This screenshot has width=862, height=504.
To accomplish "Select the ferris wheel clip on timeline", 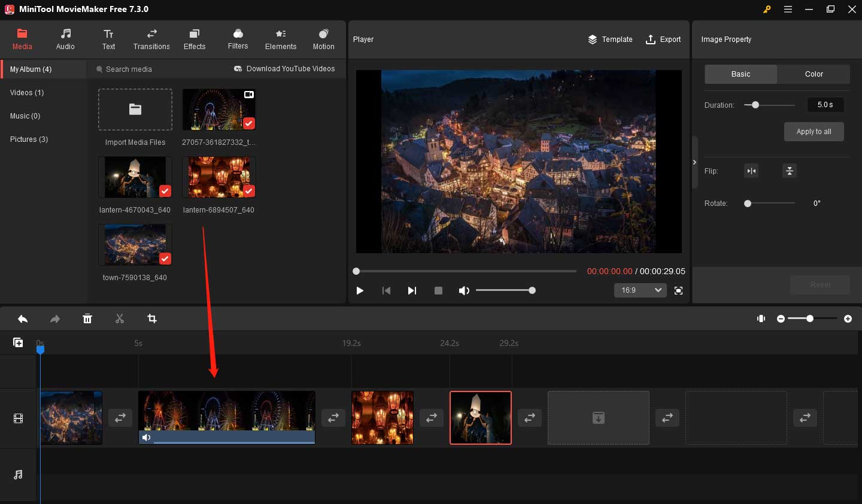I will [x=227, y=418].
